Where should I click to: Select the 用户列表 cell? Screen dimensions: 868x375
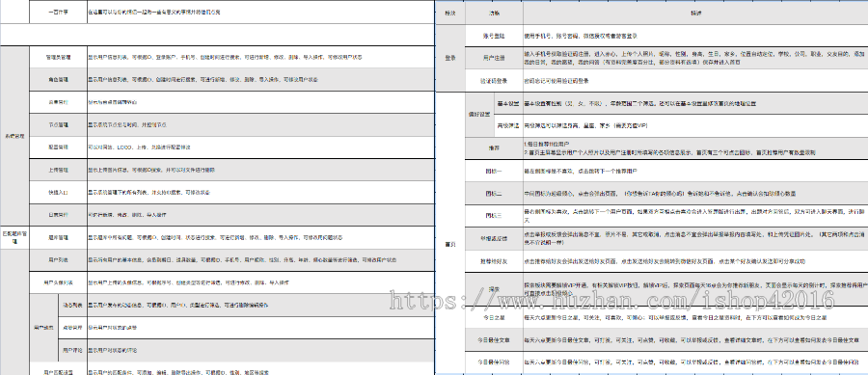pyautogui.click(x=58, y=260)
